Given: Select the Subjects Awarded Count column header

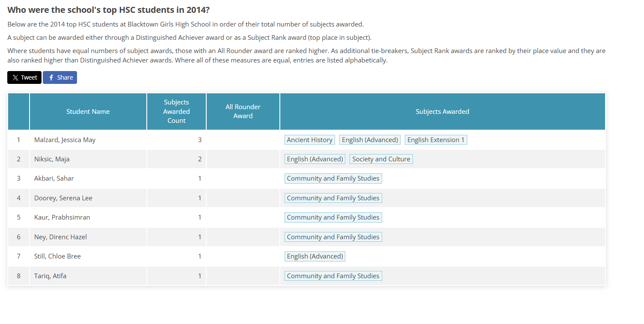Looking at the screenshot, I should point(176,111).
